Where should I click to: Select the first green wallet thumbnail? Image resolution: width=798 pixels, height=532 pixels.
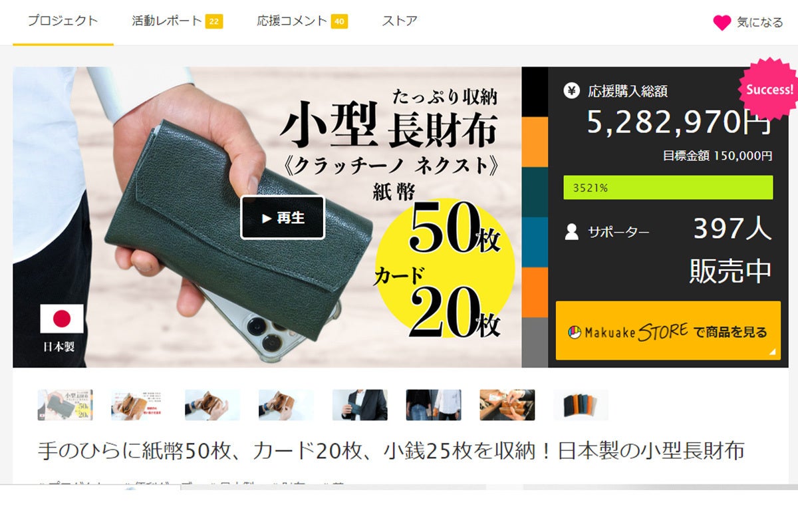pos(65,405)
